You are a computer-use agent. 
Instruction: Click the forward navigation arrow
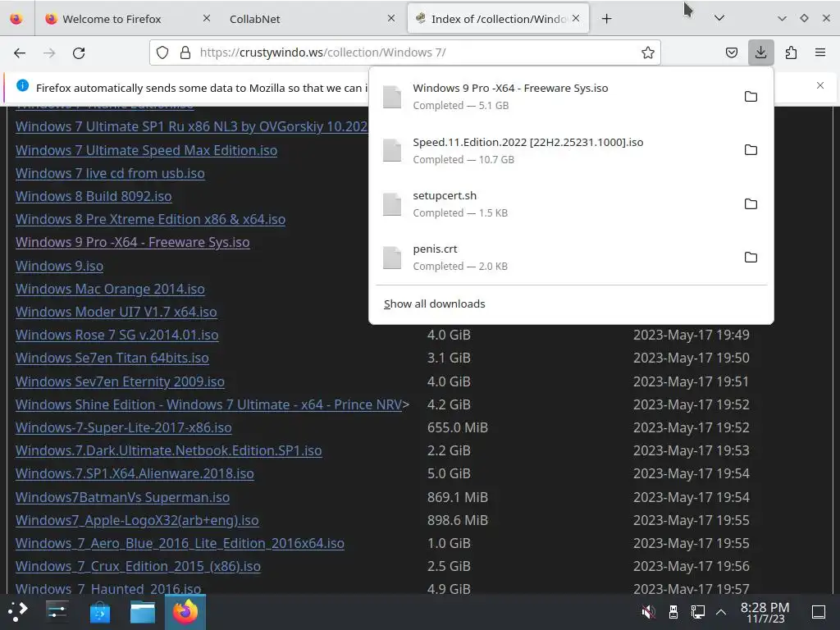coord(49,53)
